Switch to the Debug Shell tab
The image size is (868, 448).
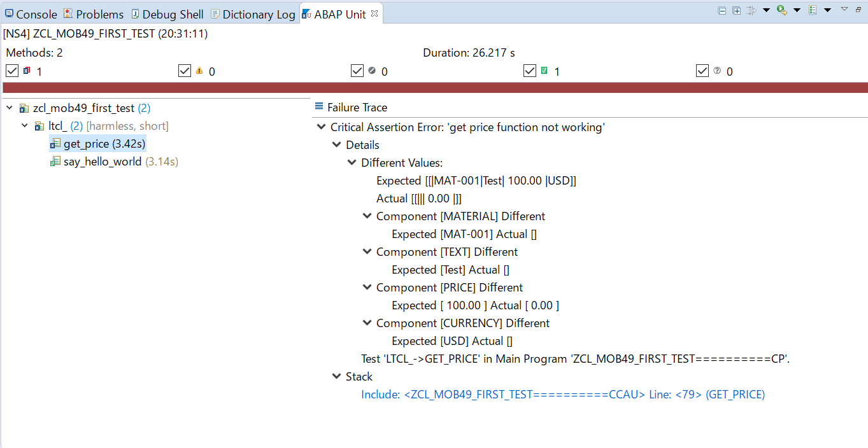coord(167,14)
